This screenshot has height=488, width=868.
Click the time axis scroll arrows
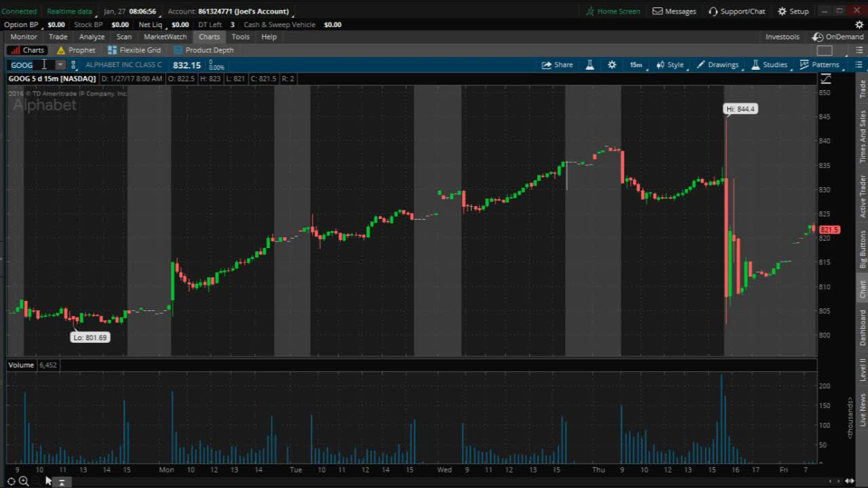(x=835, y=481)
